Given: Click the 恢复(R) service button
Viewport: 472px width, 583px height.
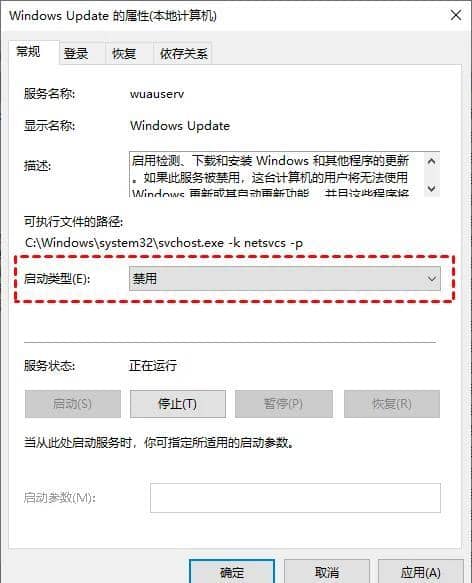Looking at the screenshot, I should (x=392, y=404).
